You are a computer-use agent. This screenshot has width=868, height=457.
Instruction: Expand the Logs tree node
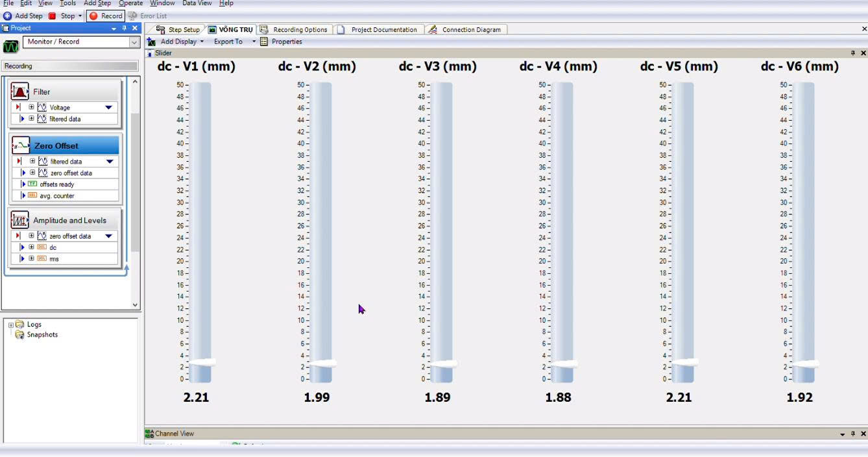point(11,325)
